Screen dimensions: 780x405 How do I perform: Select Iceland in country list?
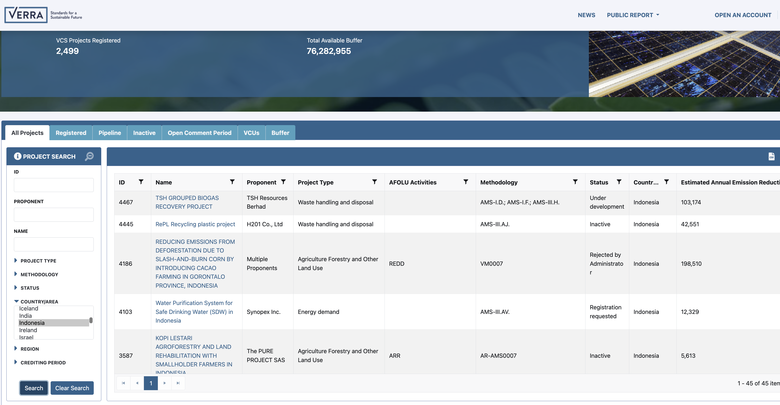28,308
